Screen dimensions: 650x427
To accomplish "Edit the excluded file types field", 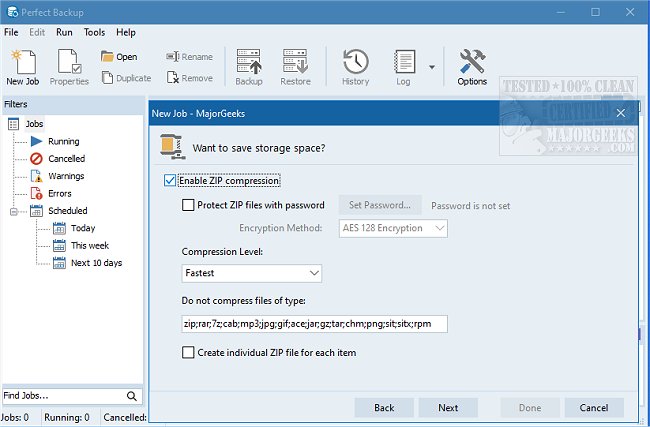I will [x=314, y=324].
